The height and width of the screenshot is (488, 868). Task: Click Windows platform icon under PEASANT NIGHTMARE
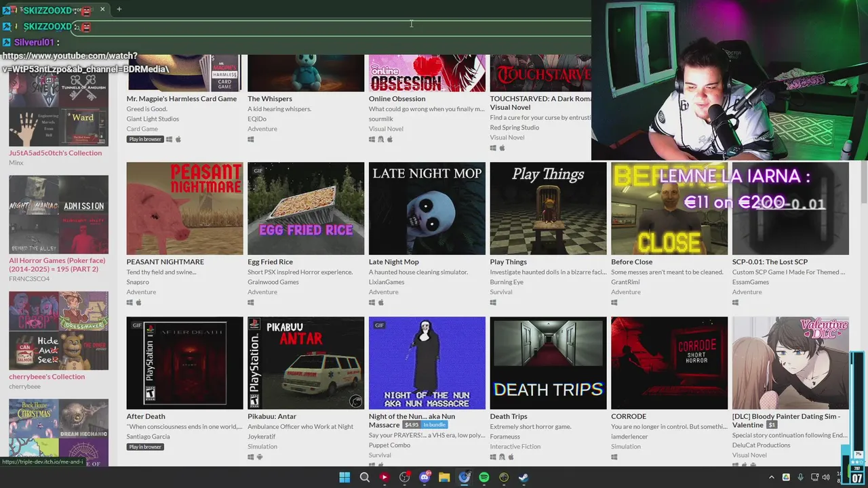click(x=130, y=302)
